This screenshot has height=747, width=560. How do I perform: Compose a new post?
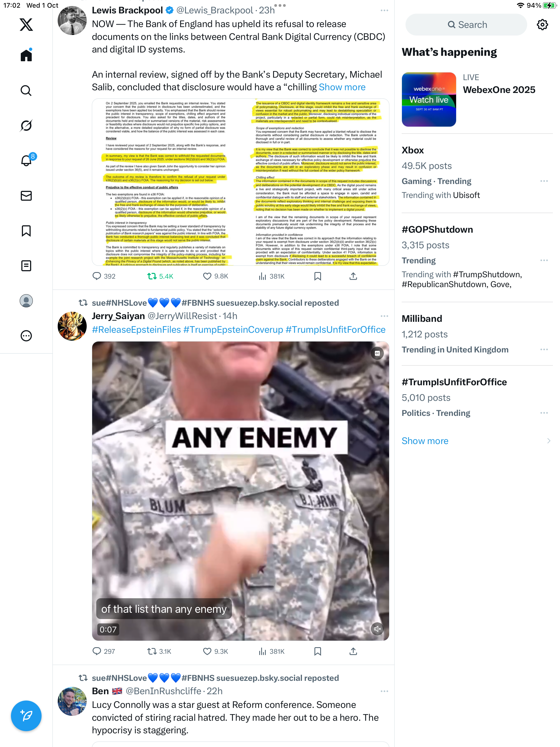(x=26, y=716)
